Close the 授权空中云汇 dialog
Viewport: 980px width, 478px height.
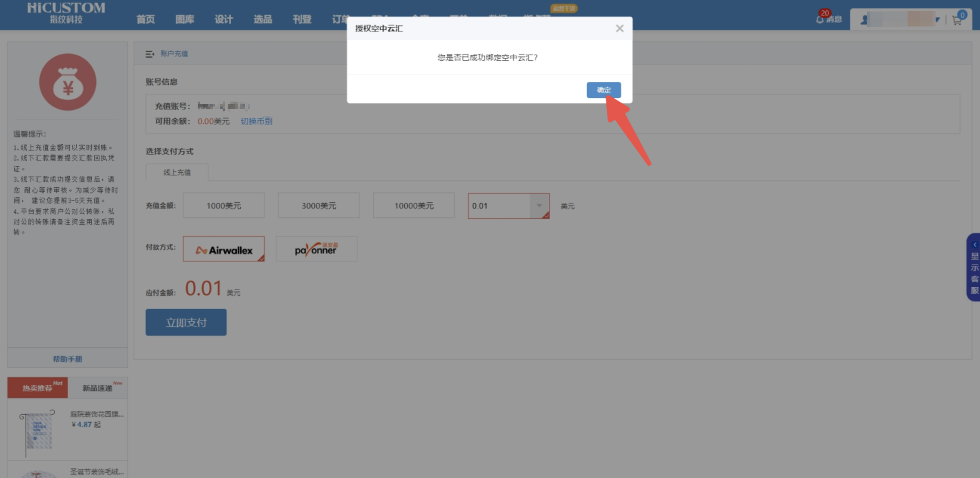click(619, 28)
